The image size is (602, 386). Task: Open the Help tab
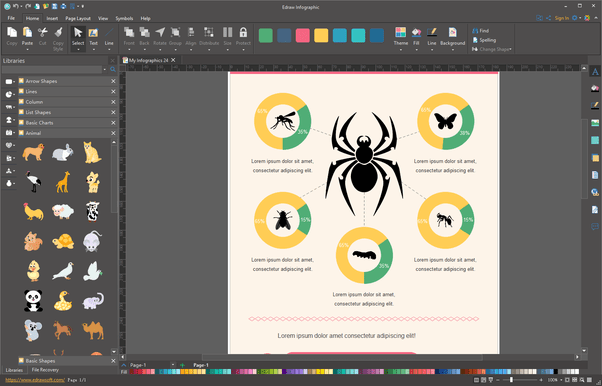(x=146, y=18)
